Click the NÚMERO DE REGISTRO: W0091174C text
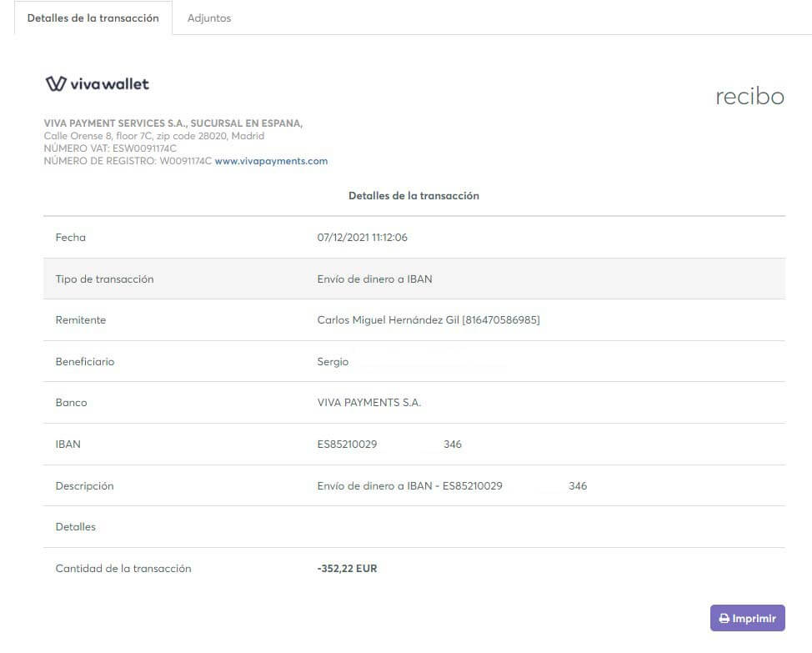812x653 pixels. click(x=128, y=161)
